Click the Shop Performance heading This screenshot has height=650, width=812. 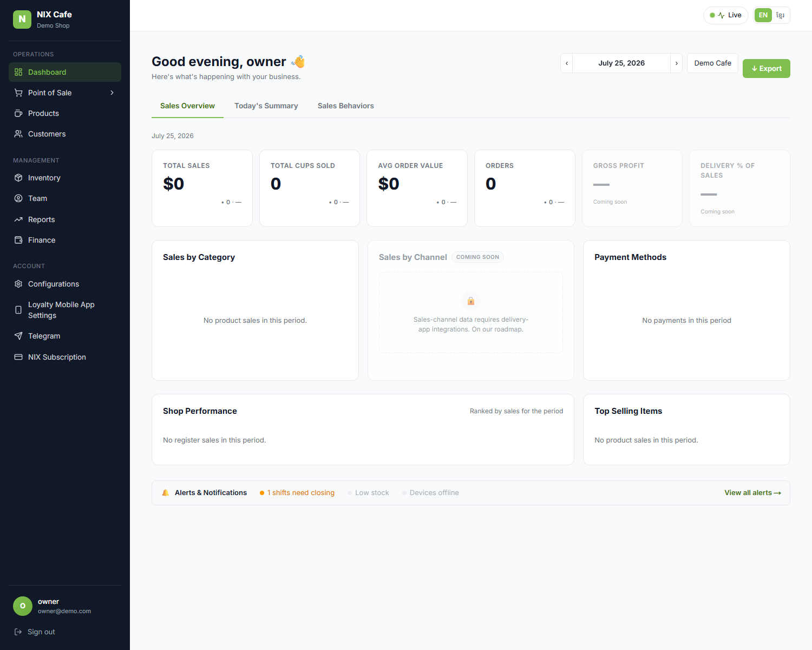pos(200,411)
